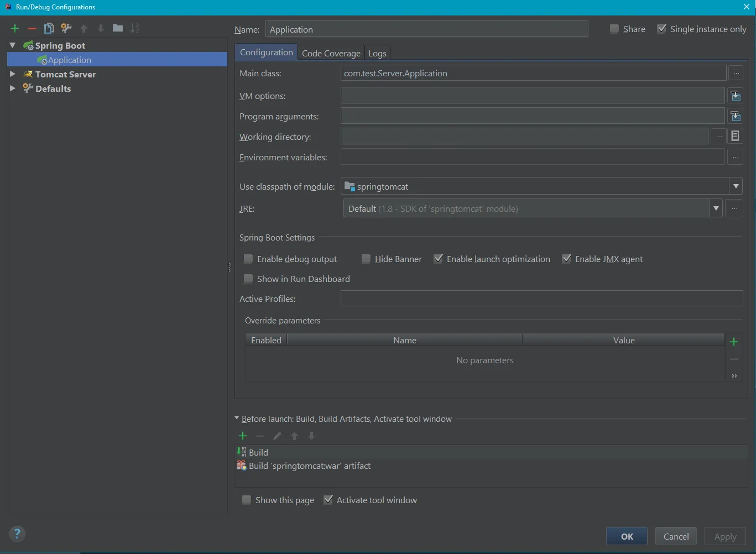Check Show this page option

tap(247, 500)
